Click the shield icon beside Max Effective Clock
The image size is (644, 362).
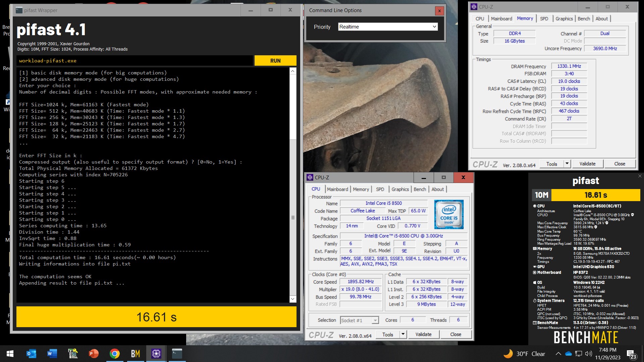click(x=596, y=227)
